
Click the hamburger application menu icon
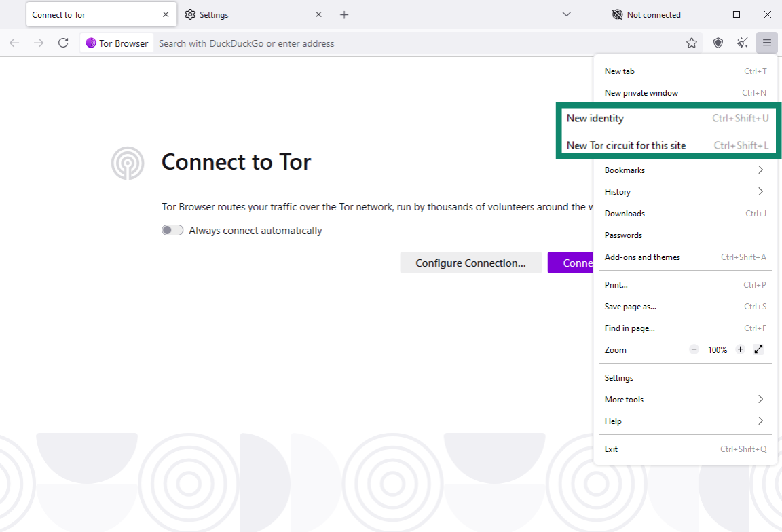[x=767, y=43]
